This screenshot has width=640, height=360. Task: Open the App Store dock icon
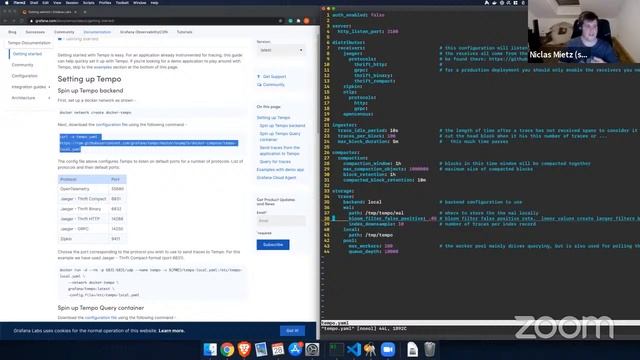pyautogui.click(x=295, y=350)
